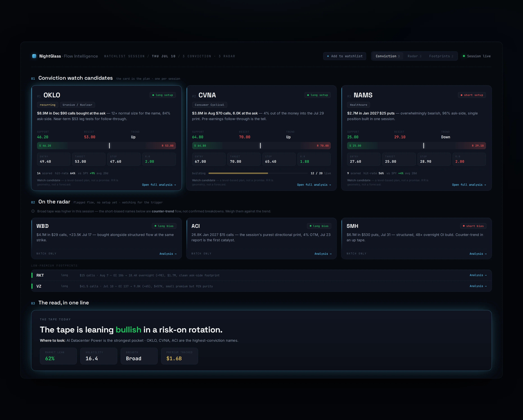Viewport: 523px width, 420px height.
Task: Open full analysis for CVNA
Action: 314,185
